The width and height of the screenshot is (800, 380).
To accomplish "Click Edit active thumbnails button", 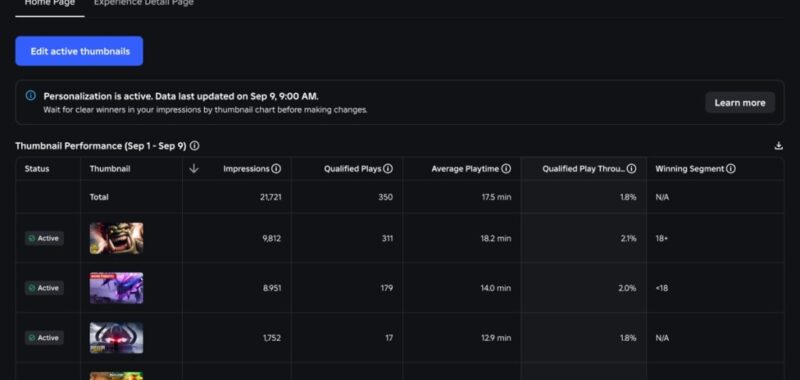I will tap(79, 51).
